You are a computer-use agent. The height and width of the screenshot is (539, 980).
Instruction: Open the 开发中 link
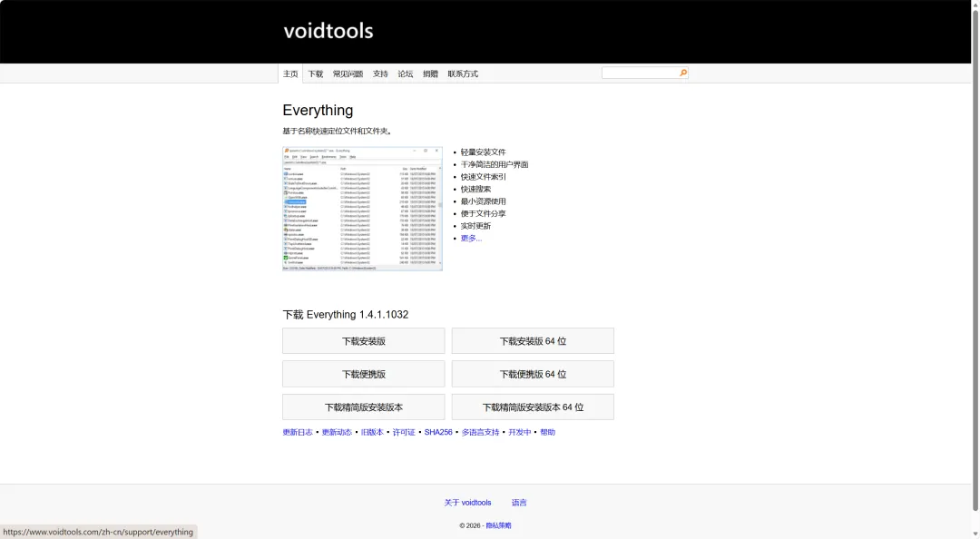click(519, 432)
